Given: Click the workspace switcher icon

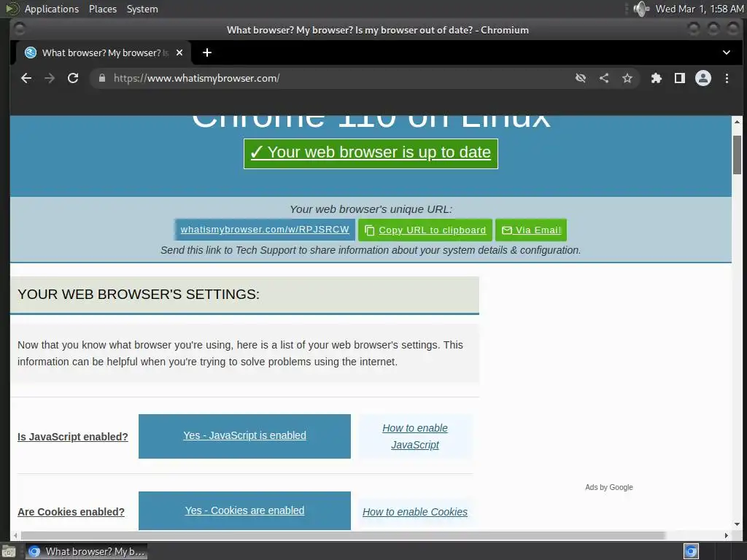Looking at the screenshot, I should point(691,551).
